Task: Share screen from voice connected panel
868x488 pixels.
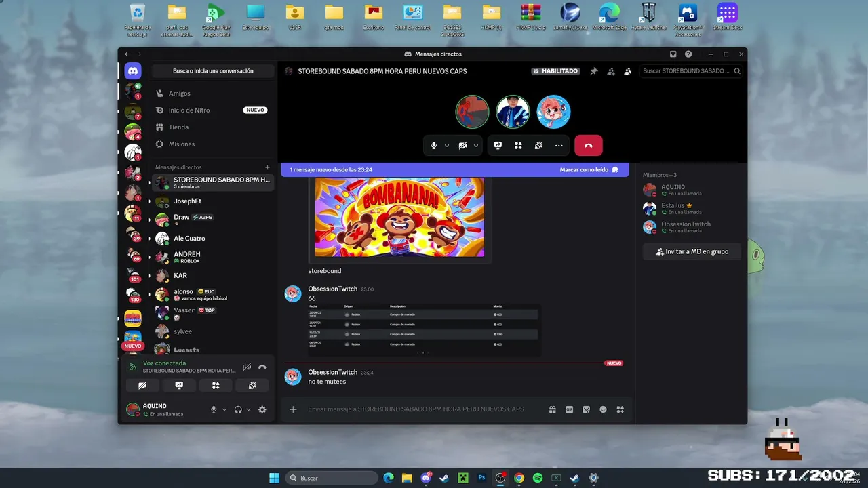Action: click(x=179, y=385)
